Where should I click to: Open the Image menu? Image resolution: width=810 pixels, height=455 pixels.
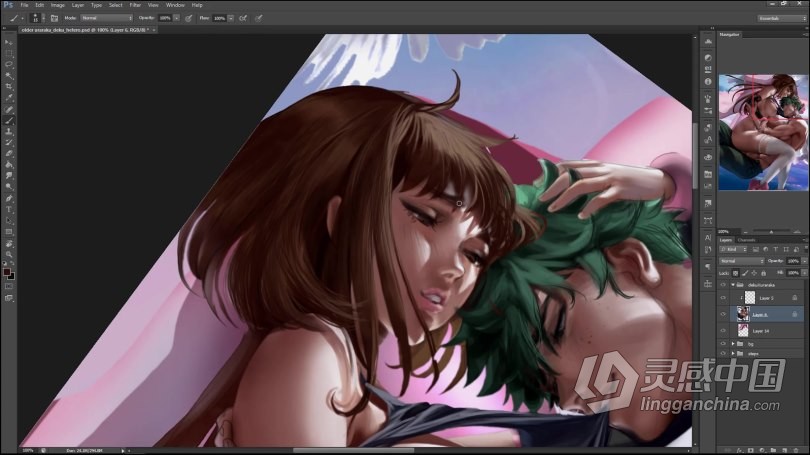57,5
